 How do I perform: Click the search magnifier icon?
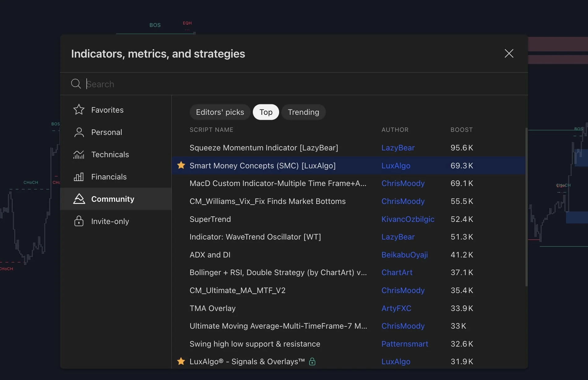76,84
